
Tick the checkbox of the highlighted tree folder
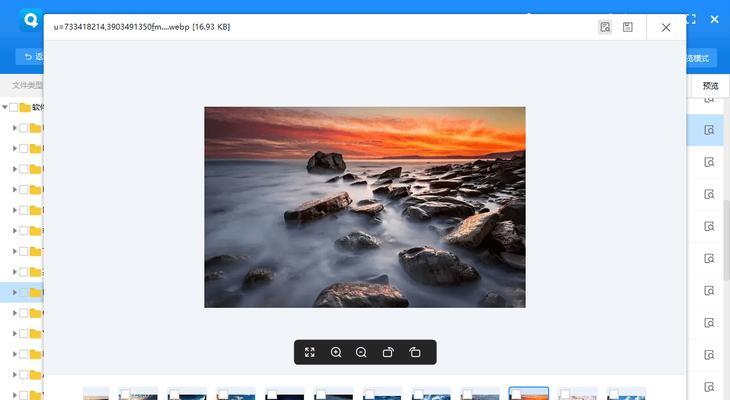coord(24,292)
